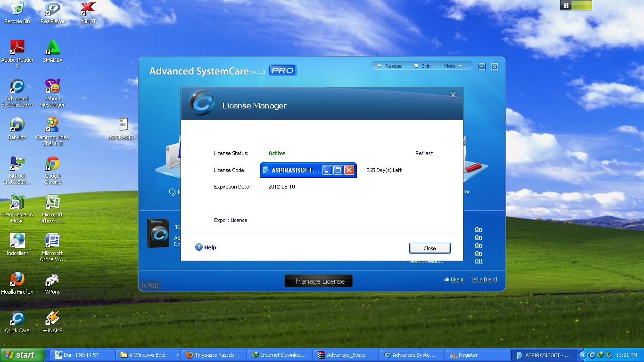Open Adobe Reader 8 desktop shortcut
The image size is (644, 362).
17,54
